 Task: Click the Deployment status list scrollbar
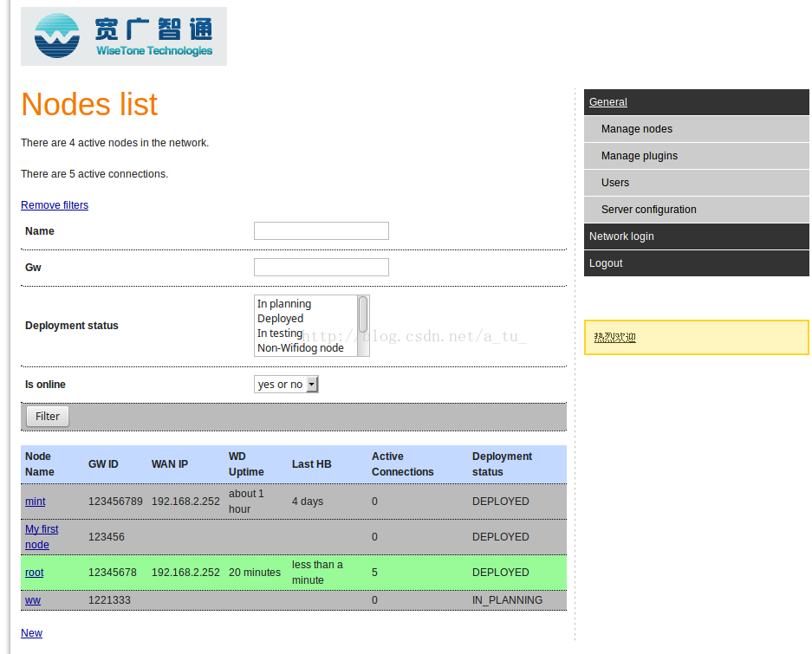point(363,326)
